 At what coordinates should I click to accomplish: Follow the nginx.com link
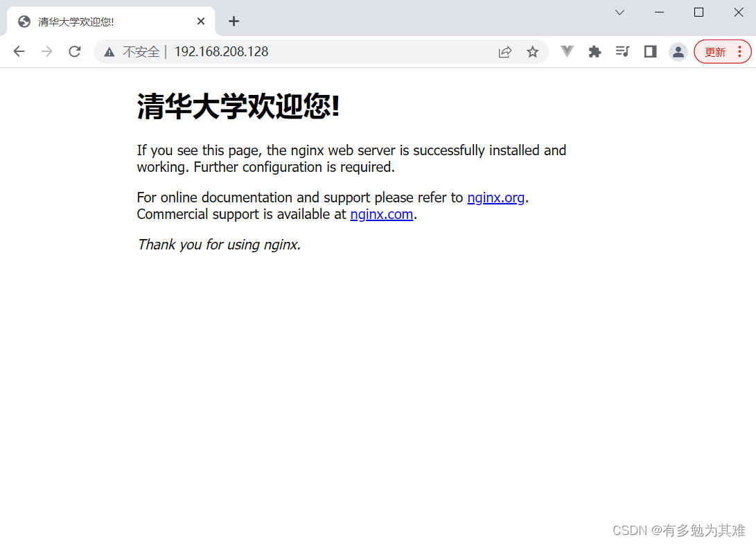tap(381, 214)
